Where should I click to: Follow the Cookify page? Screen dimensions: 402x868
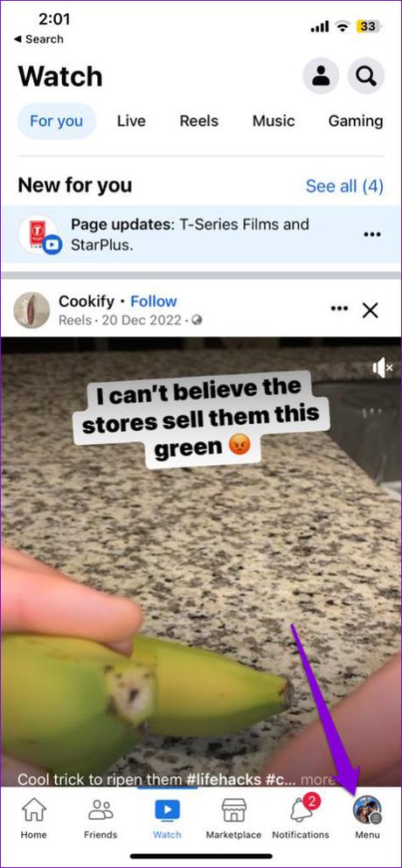[154, 302]
